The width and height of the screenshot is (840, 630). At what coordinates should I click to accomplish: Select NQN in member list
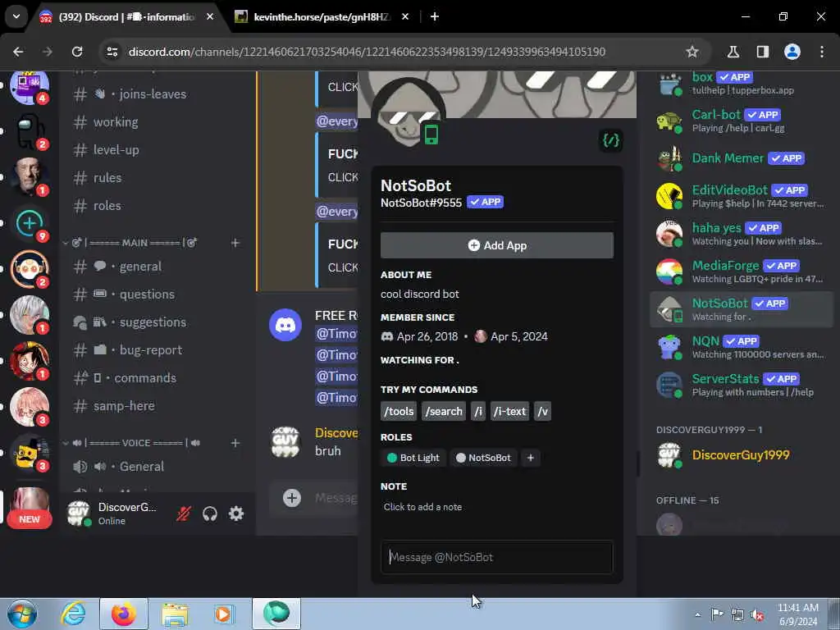pos(742,347)
